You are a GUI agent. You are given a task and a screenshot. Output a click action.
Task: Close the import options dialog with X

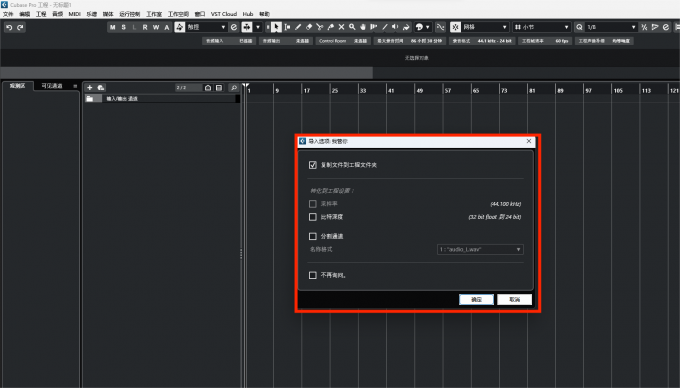(529, 141)
